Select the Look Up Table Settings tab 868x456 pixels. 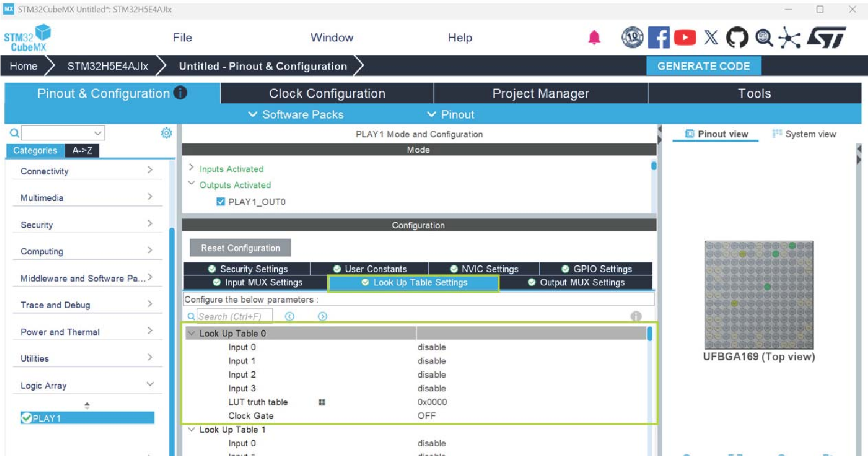pos(414,283)
